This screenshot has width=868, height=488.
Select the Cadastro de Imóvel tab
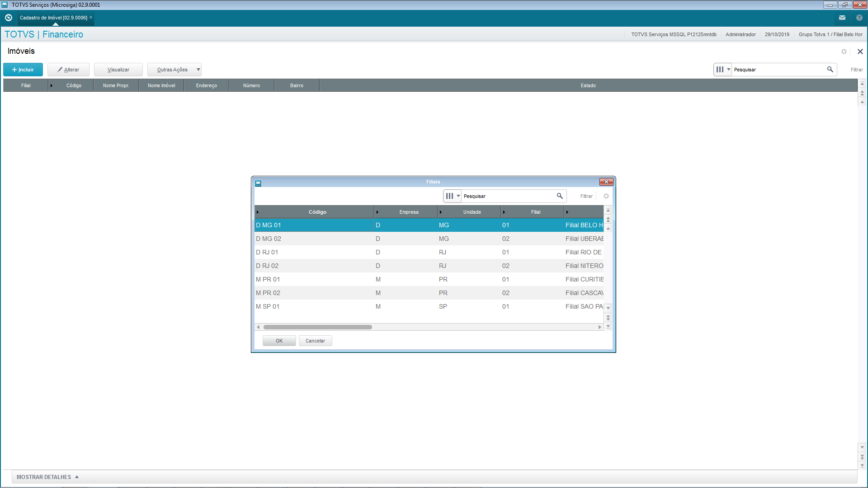click(x=53, y=18)
